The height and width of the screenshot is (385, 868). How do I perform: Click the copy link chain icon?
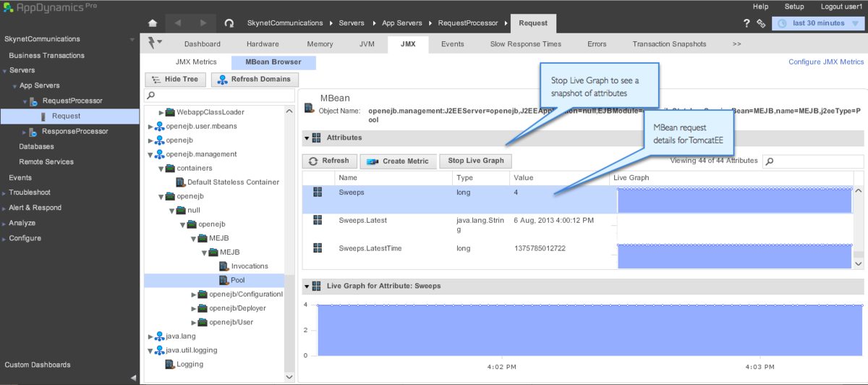click(761, 23)
